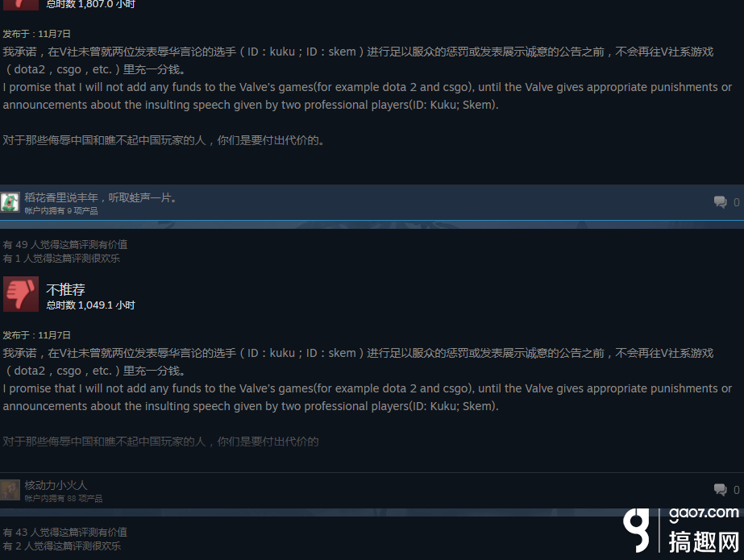The width and height of the screenshot is (744, 560).
Task: Click the 总时数 1,049.1 小时 playtime text
Action: pos(90,305)
